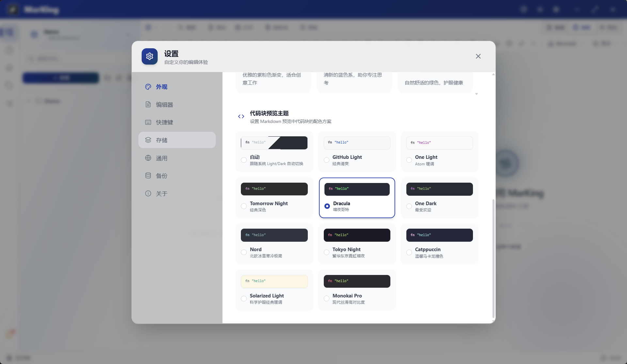Viewport: 627px width, 364px height.
Task: Click the small scroll-down arrow above the theme grid
Action: pyautogui.click(x=477, y=94)
